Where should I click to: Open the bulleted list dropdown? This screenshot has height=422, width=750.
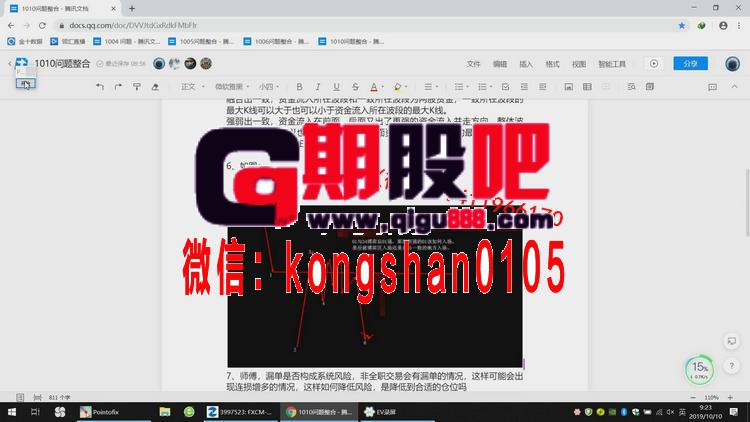click(461, 87)
